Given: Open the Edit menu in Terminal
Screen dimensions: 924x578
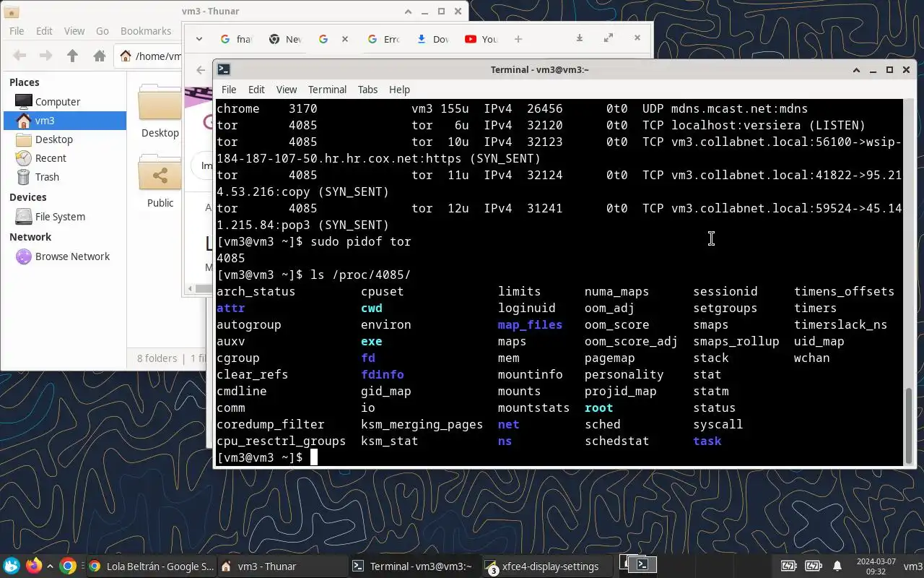Looking at the screenshot, I should 256,90.
